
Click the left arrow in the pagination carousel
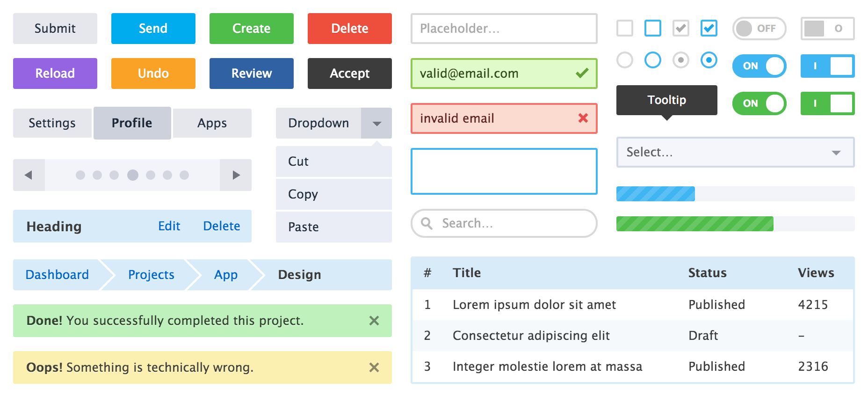pos(29,175)
